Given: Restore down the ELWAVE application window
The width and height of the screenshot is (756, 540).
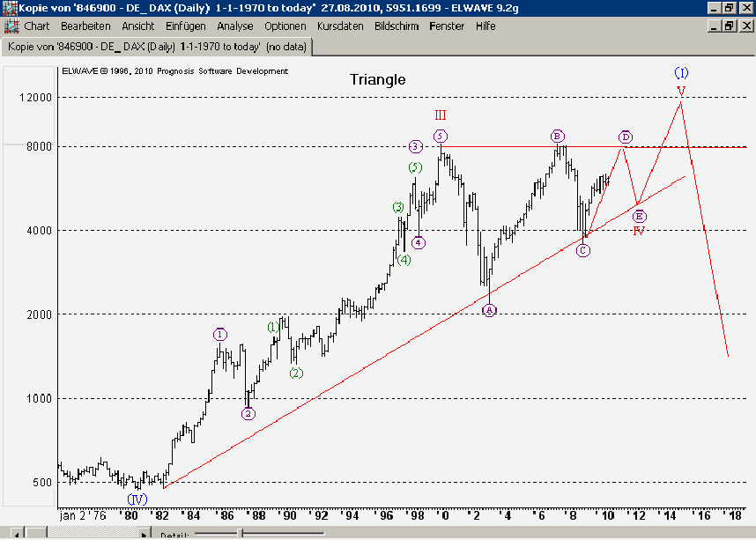Looking at the screenshot, I should pos(729,8).
